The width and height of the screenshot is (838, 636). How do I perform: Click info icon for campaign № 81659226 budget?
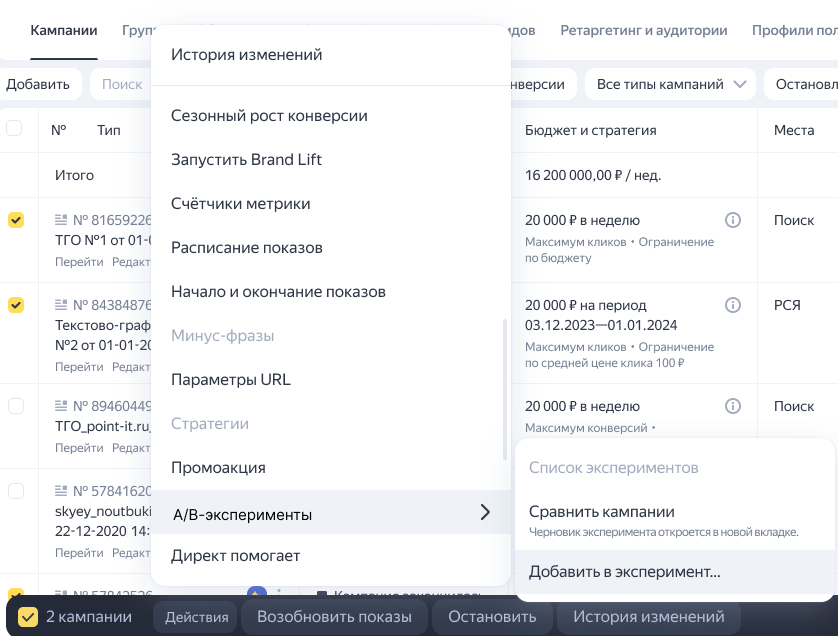click(732, 220)
